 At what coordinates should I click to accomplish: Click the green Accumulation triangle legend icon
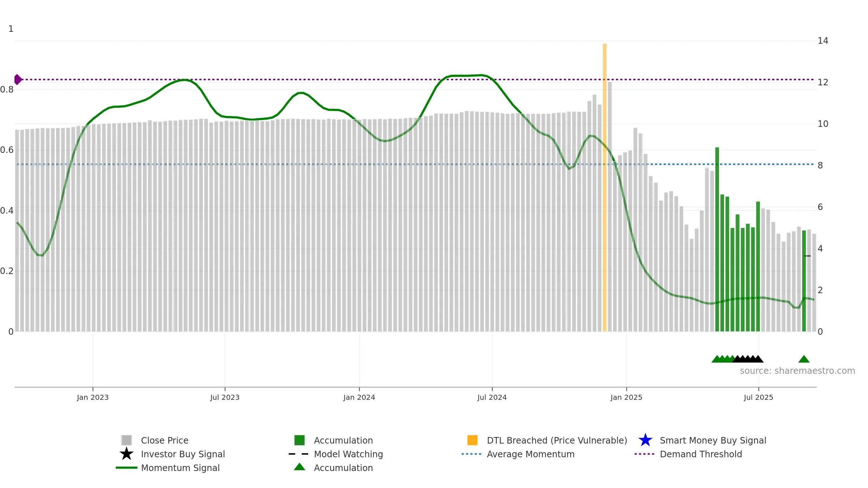tap(299, 467)
